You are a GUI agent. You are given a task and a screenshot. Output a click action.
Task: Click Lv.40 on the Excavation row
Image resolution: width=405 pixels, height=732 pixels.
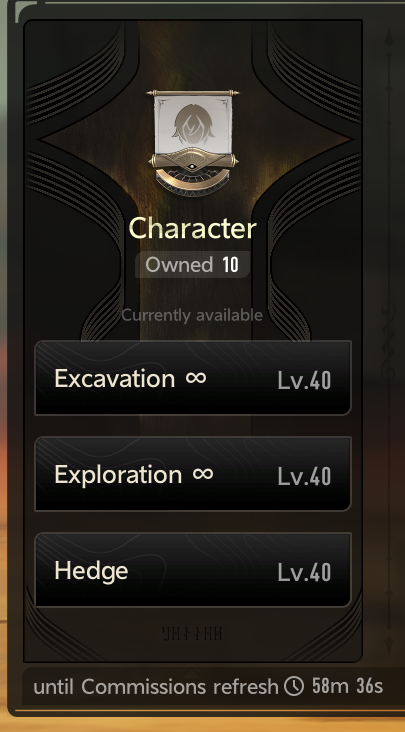tap(304, 380)
